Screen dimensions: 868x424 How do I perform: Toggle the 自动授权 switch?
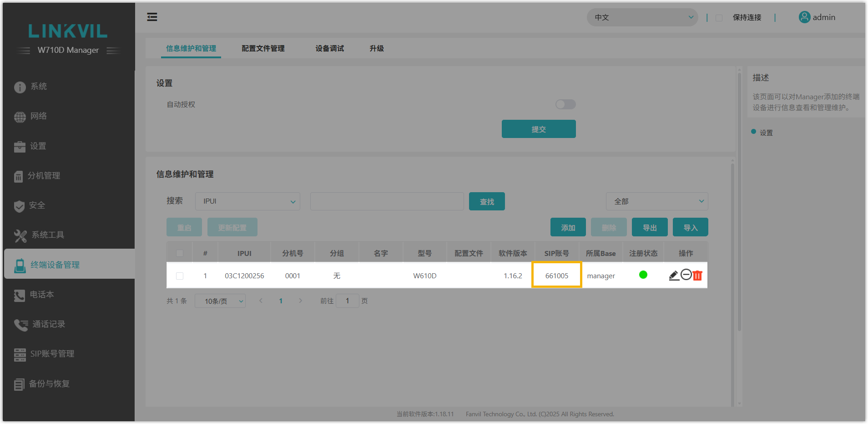coord(565,104)
